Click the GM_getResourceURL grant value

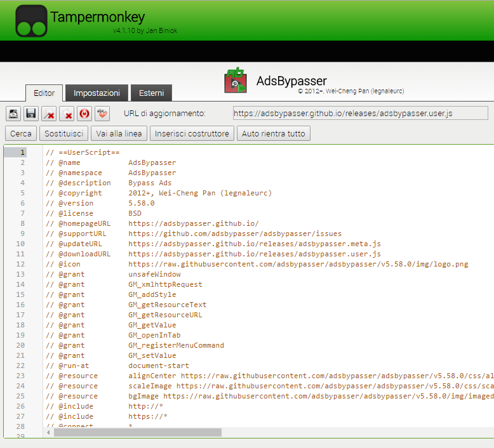(x=165, y=315)
